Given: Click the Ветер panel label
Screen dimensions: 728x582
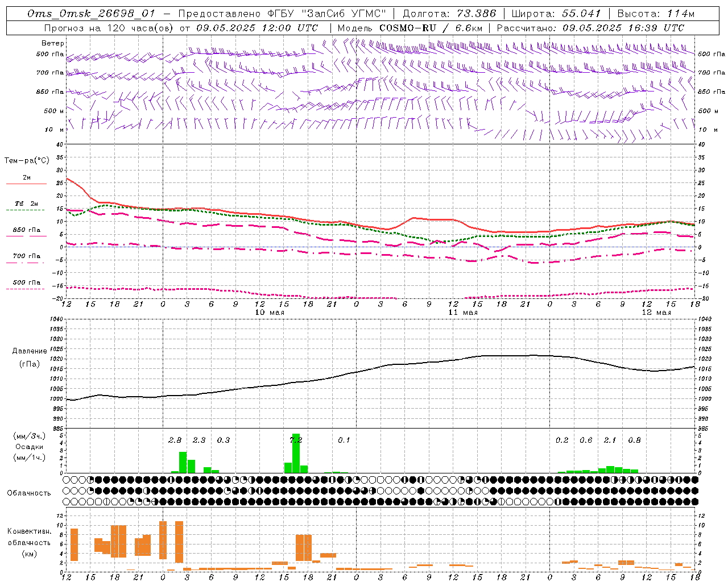Looking at the screenshot, I should 53,43.
